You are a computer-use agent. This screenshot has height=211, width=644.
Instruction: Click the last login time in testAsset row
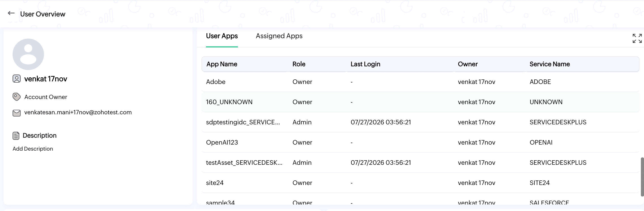381,163
